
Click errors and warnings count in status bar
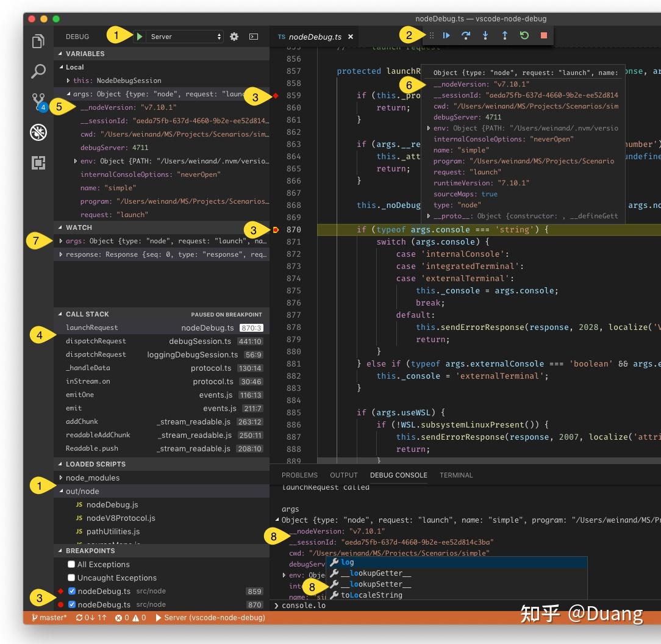[x=130, y=617]
